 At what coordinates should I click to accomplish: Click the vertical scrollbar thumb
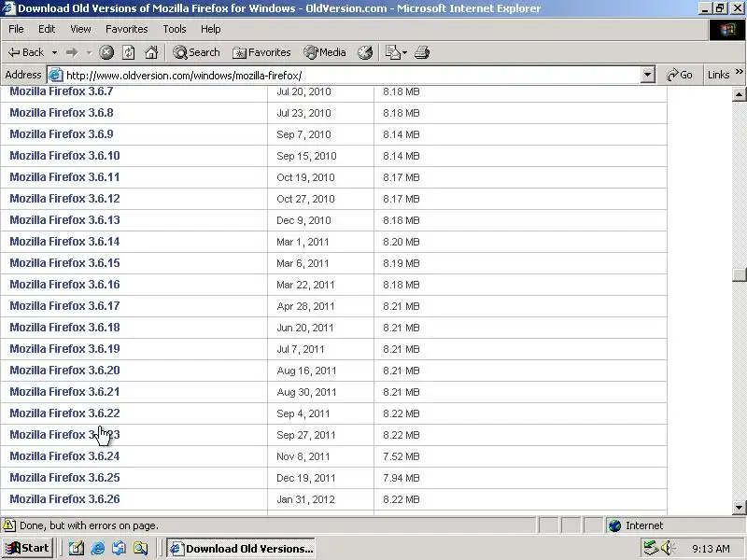739,275
